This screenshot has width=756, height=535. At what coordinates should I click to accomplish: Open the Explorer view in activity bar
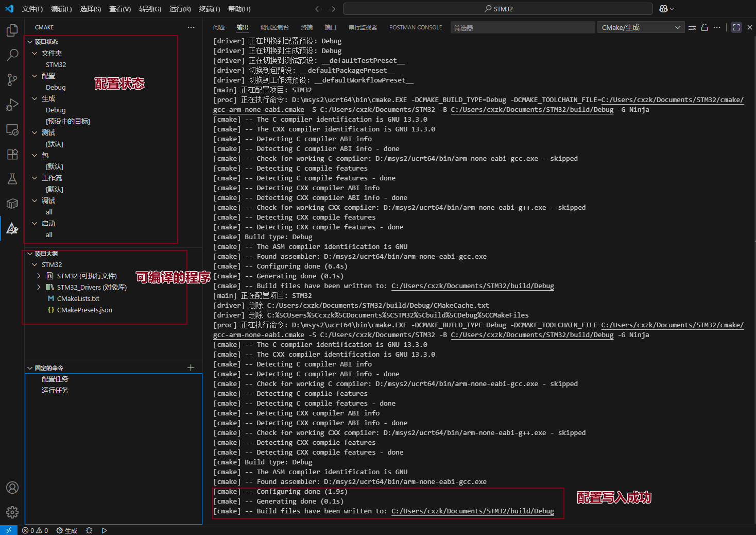pos(12,30)
